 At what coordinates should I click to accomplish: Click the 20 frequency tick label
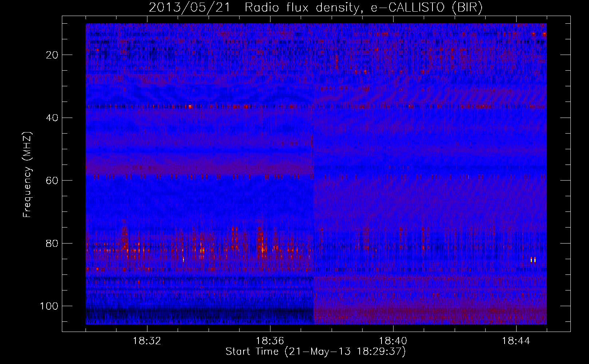(x=52, y=55)
